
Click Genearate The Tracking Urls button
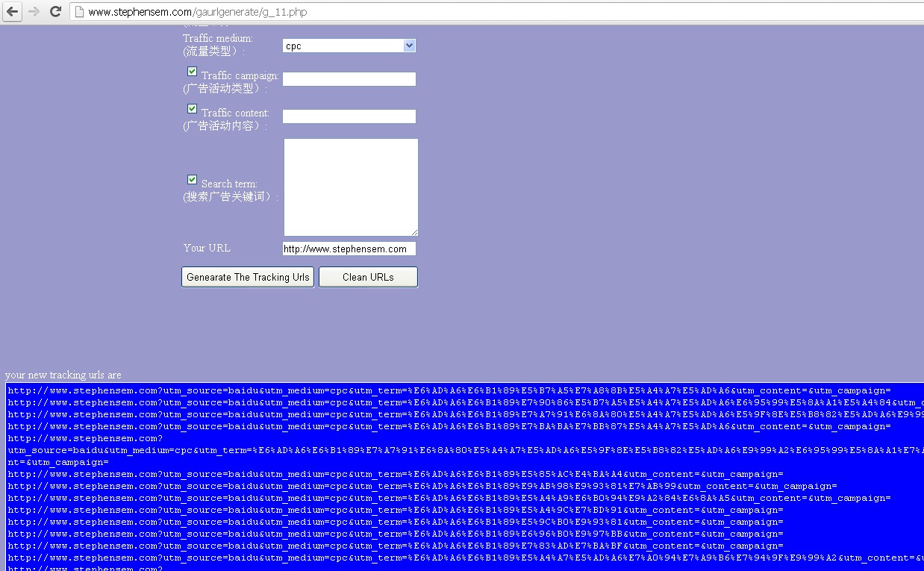coord(248,277)
